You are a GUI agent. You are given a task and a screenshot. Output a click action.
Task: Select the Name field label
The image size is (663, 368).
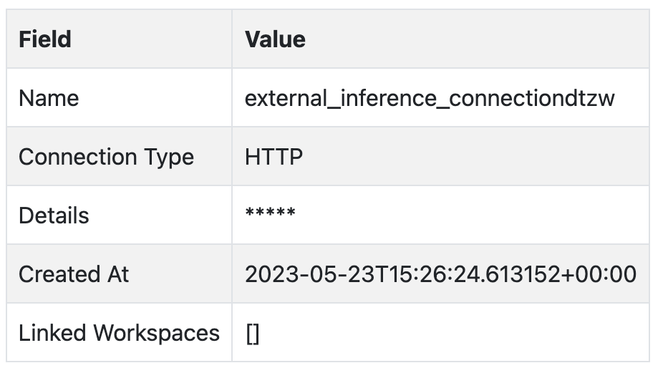(49, 98)
